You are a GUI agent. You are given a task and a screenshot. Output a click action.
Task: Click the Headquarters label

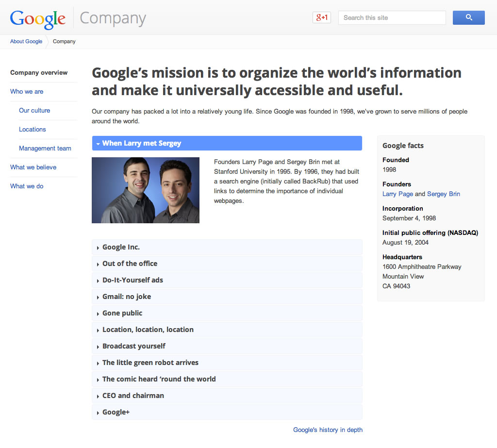(x=402, y=257)
